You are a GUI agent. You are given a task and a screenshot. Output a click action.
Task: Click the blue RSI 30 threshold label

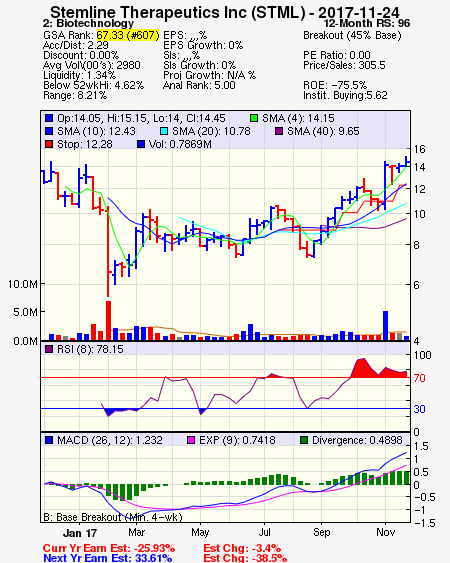click(x=419, y=409)
